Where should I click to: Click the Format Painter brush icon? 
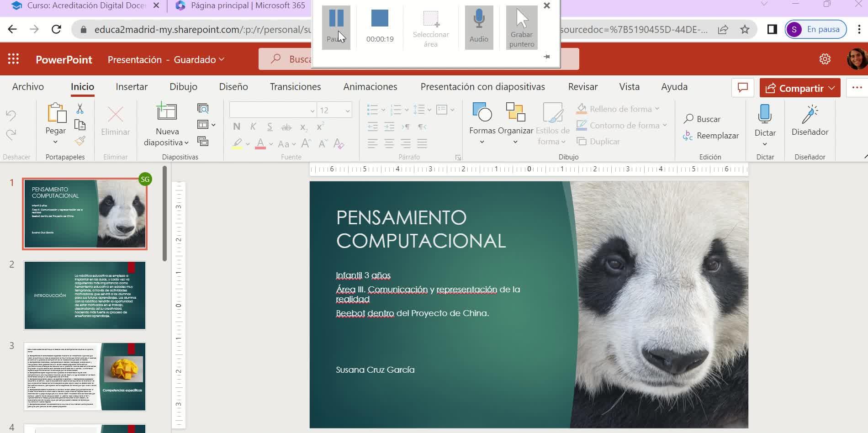pyautogui.click(x=80, y=141)
